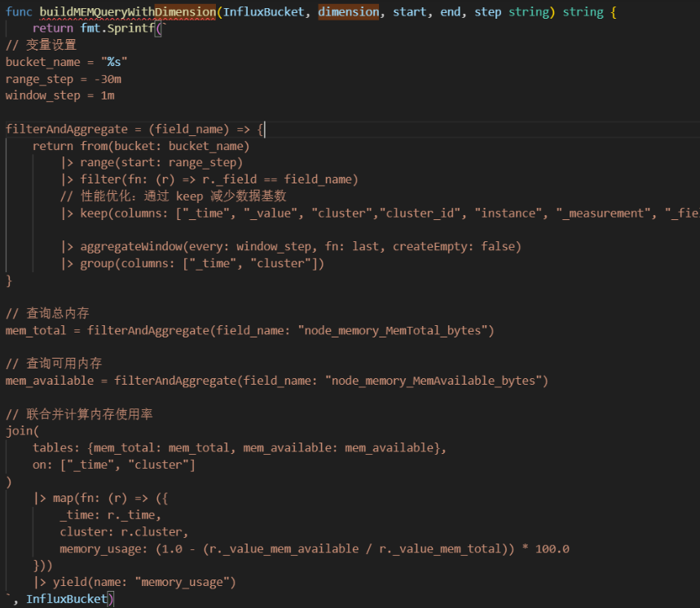
Task: Click the keep(columns: ...) line
Action: [x=381, y=213]
